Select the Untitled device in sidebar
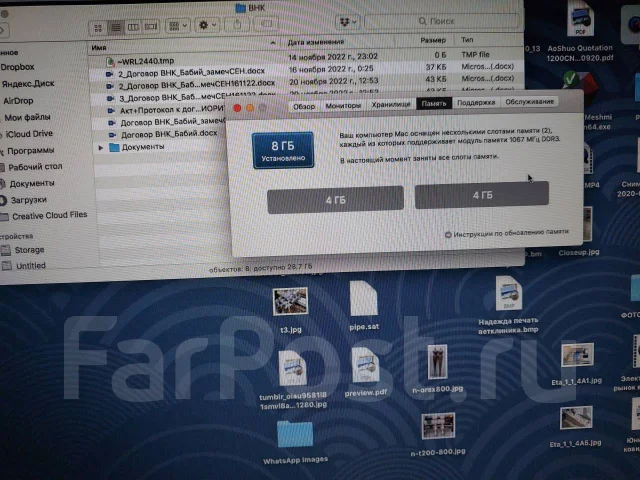The width and height of the screenshot is (640, 480). pos(30,266)
